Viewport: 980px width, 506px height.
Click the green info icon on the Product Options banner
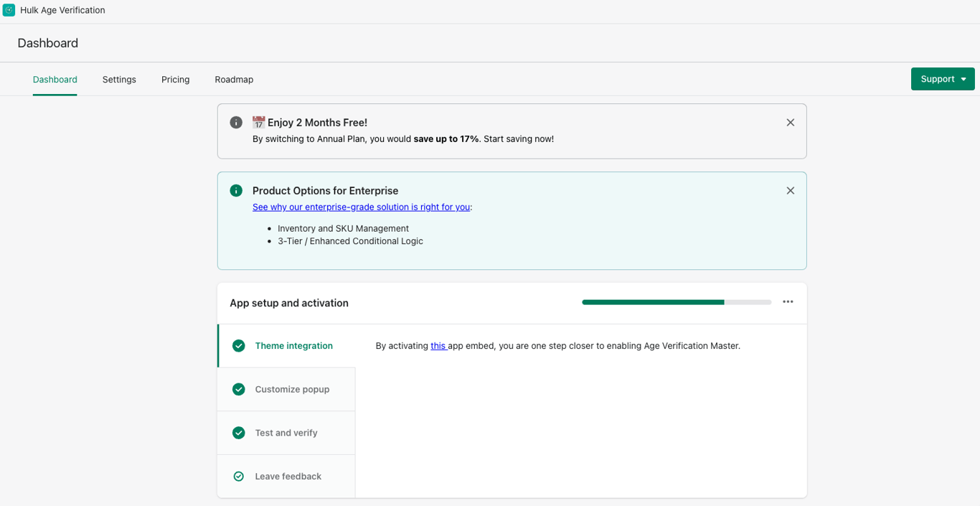click(236, 191)
